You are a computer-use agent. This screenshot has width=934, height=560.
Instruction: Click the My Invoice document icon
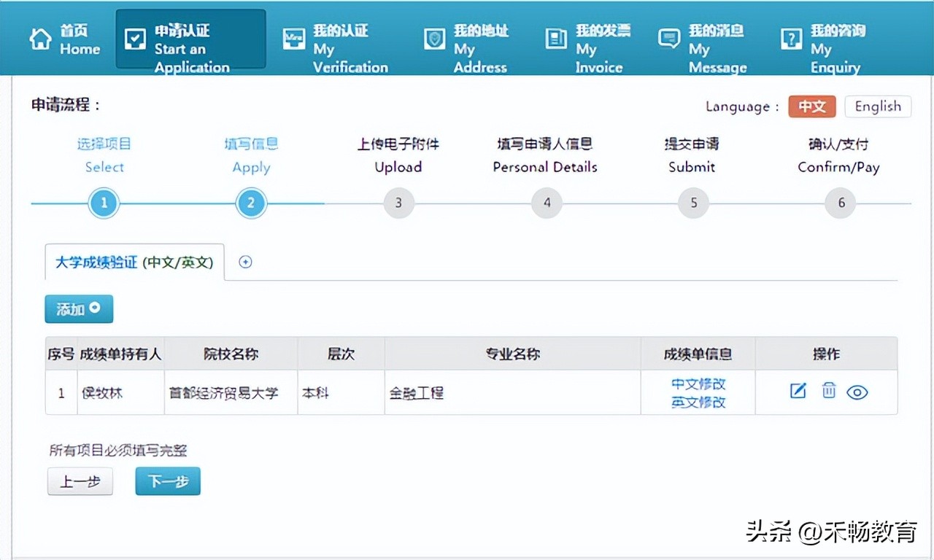click(x=556, y=37)
